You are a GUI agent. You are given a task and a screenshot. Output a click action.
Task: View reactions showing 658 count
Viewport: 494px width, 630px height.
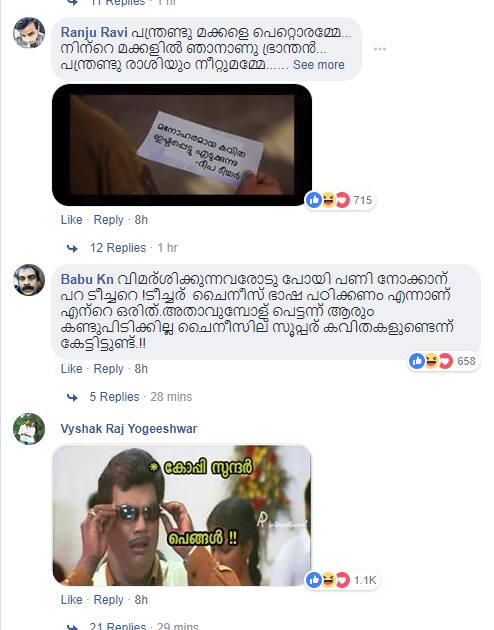pos(443,361)
